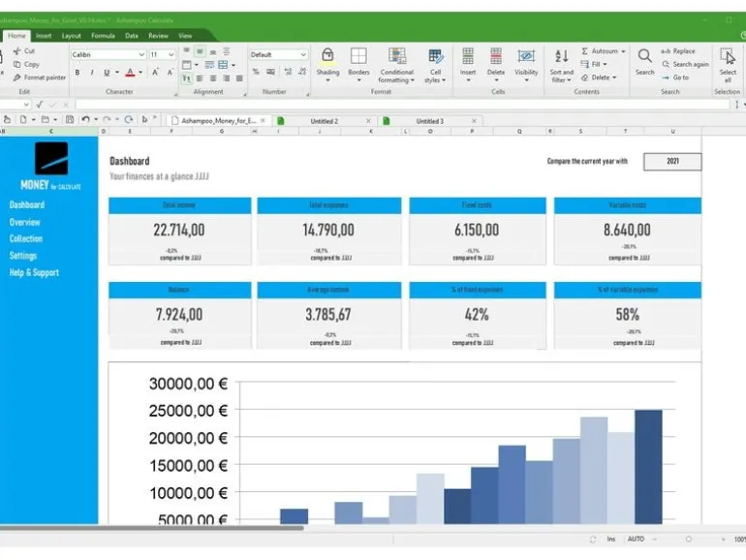This screenshot has height=560, width=746.
Task: Open Collection in sidebar
Action: click(x=26, y=239)
